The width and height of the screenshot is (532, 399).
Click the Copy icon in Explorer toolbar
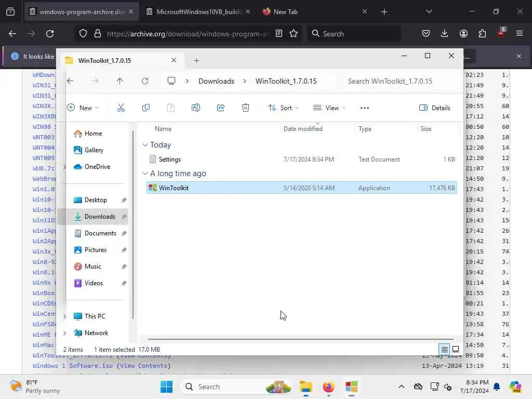pos(146,108)
